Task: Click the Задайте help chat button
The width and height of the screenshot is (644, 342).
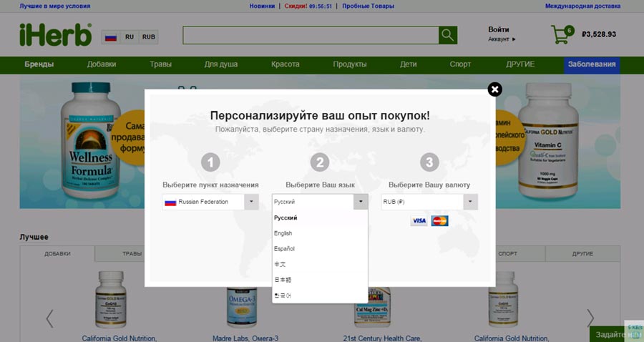Action: (x=617, y=334)
